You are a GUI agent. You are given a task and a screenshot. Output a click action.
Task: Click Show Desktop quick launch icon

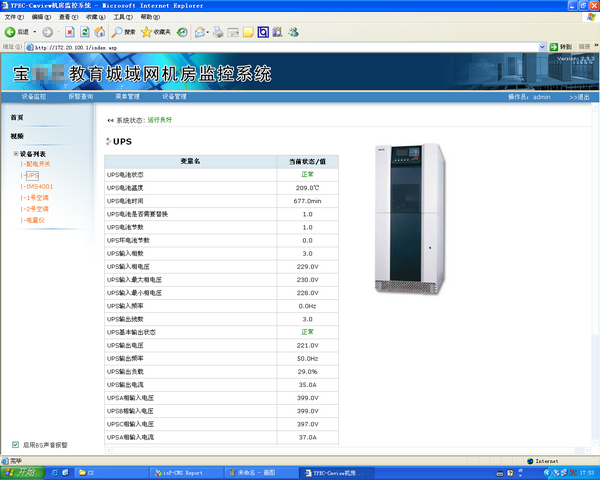(x=65, y=473)
